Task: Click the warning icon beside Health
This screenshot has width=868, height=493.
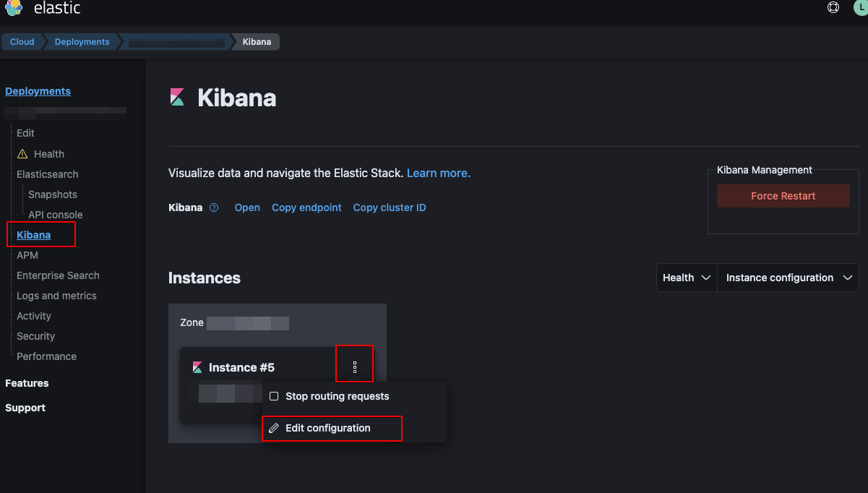Action: [22, 154]
